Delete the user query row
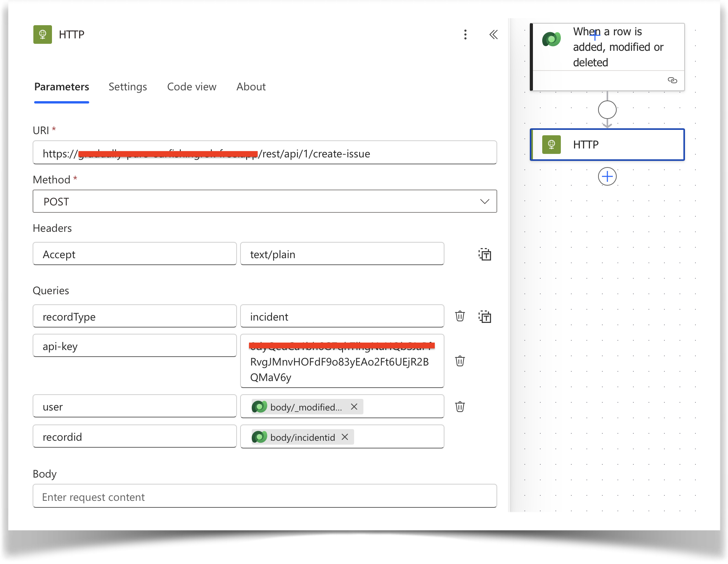Screen dimensions: 728x564 460,407
